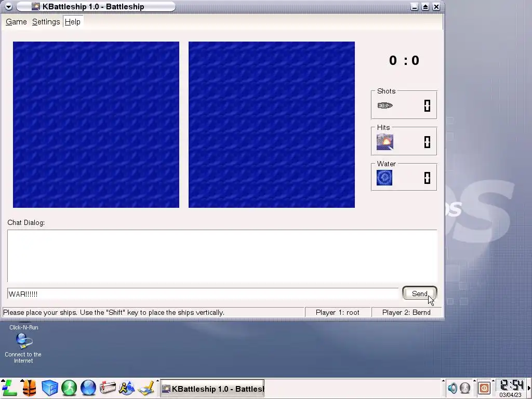Open the Game menu
The height and width of the screenshot is (399, 532).
click(16, 22)
